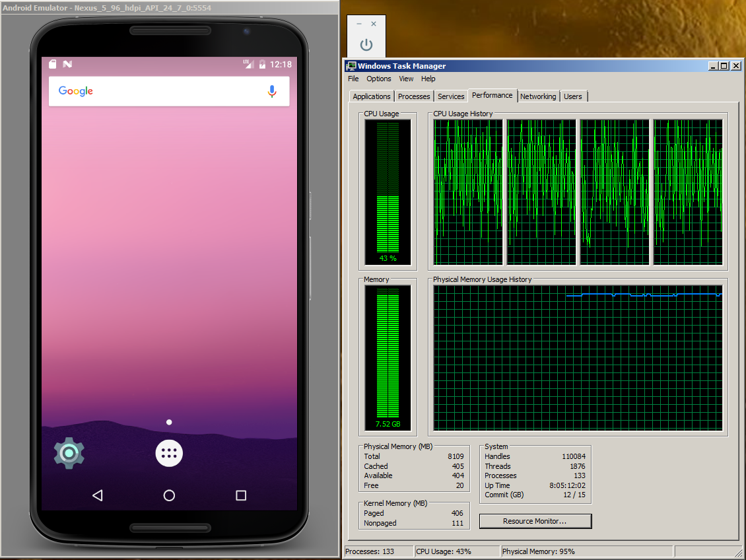
Task: Click the CPU Usage 43% meter
Action: coord(388,192)
